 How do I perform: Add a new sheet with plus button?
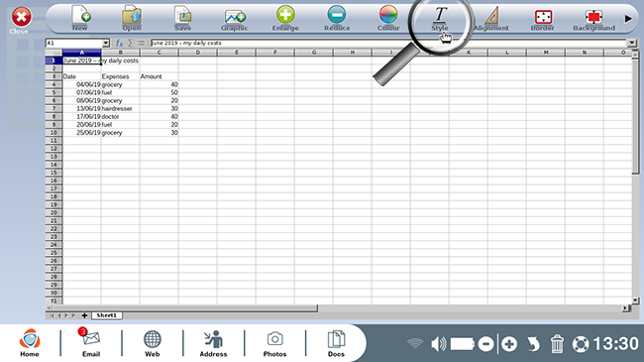tap(84, 315)
